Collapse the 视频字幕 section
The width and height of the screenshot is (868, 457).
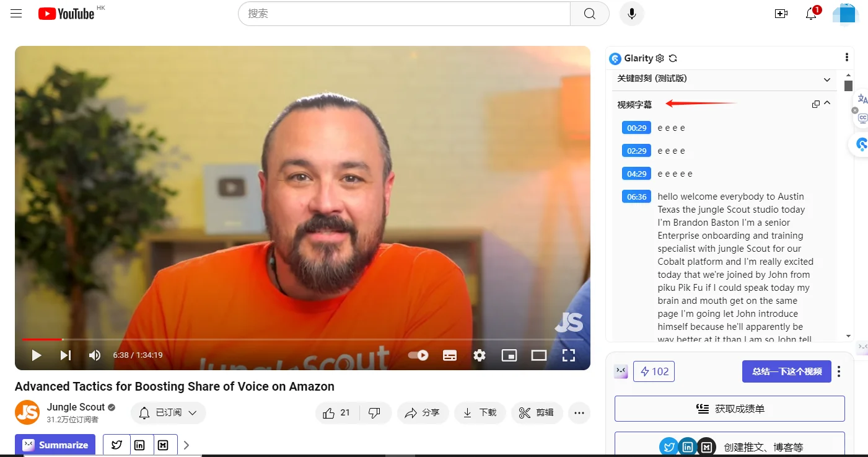827,104
